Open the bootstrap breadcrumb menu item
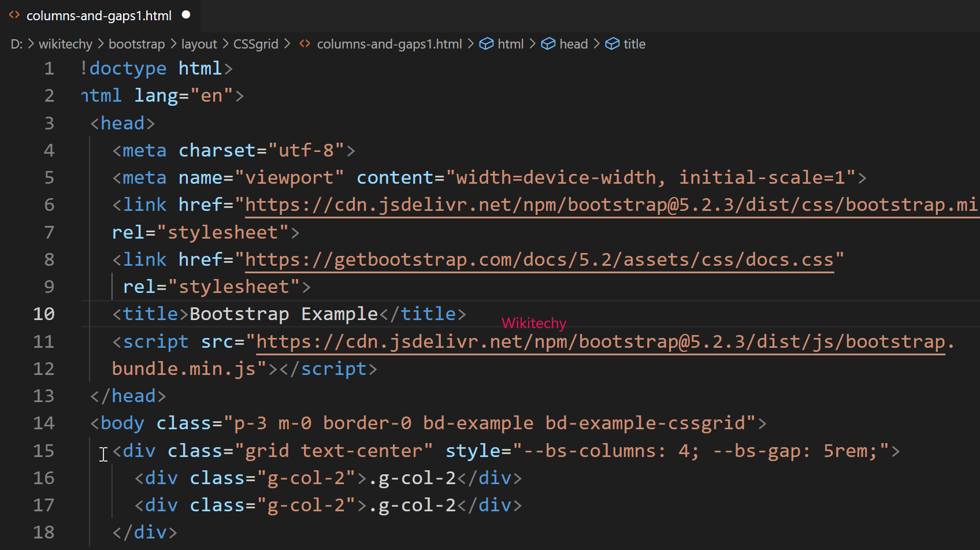Viewport: 980px width, 550px height. pyautogui.click(x=136, y=43)
